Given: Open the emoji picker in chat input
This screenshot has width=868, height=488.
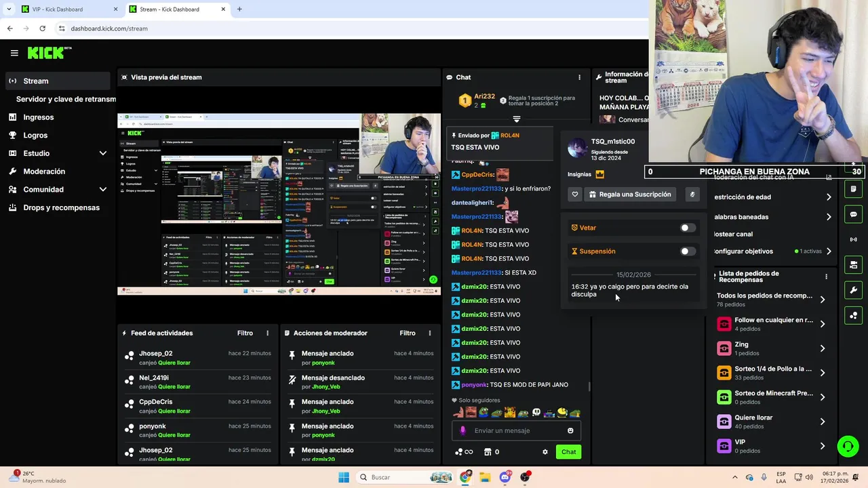Looking at the screenshot, I should coord(570,430).
